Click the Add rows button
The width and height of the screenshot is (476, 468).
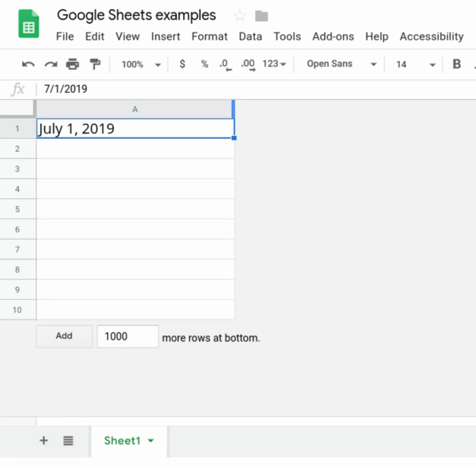64,336
